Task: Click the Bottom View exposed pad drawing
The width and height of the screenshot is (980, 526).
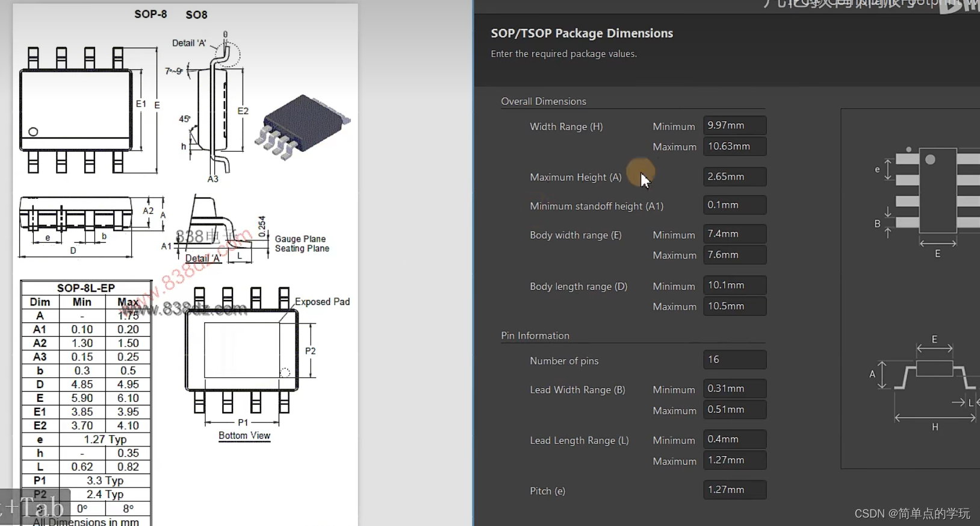Action: 242,351
